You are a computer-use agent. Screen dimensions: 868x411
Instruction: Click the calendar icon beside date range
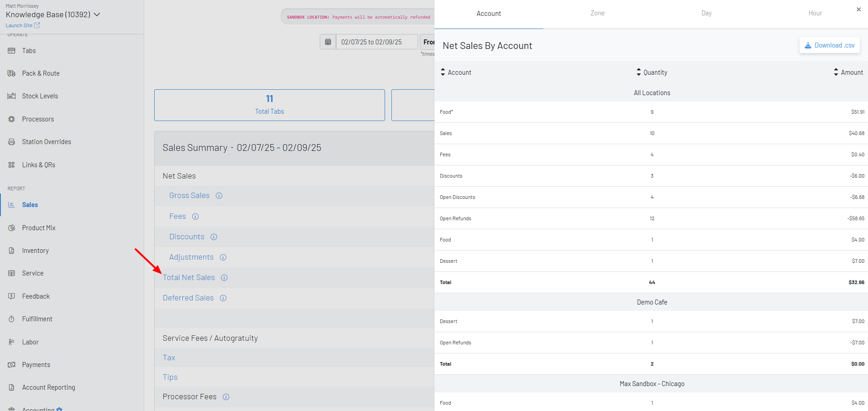(x=328, y=42)
